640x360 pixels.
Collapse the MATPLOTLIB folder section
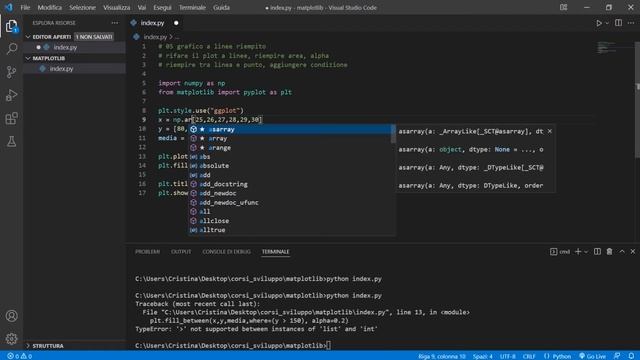(x=28, y=58)
